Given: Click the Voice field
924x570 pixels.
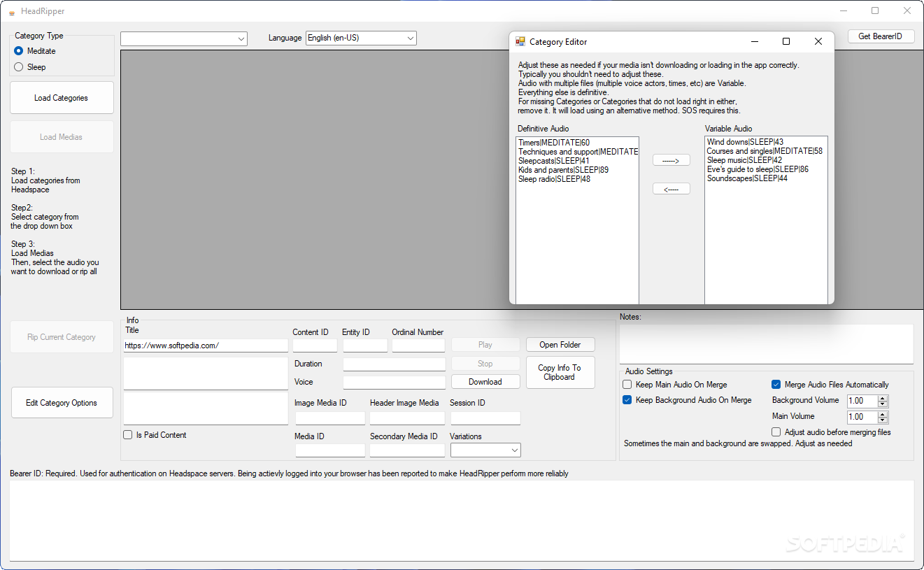Looking at the screenshot, I should (394, 383).
